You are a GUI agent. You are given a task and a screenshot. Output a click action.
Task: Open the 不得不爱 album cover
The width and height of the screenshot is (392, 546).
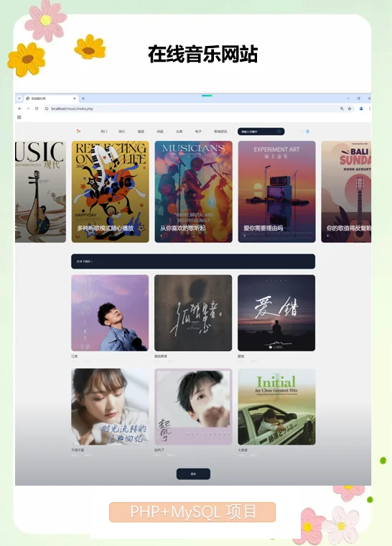pos(110,407)
